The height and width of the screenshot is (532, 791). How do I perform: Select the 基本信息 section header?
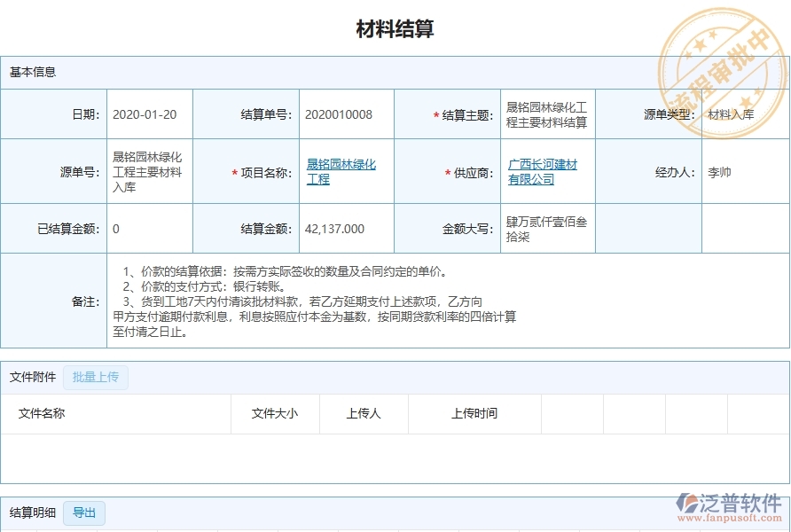30,72
